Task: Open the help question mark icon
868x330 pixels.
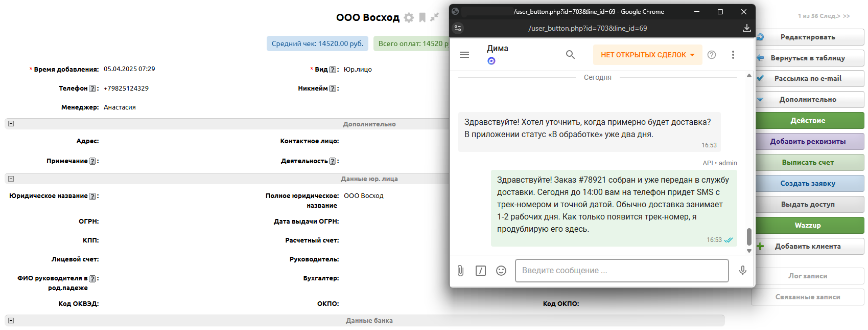Action: (711, 55)
